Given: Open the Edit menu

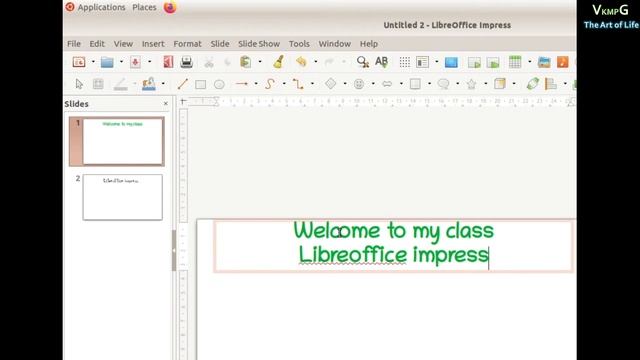Looking at the screenshot, I should coord(97,44).
